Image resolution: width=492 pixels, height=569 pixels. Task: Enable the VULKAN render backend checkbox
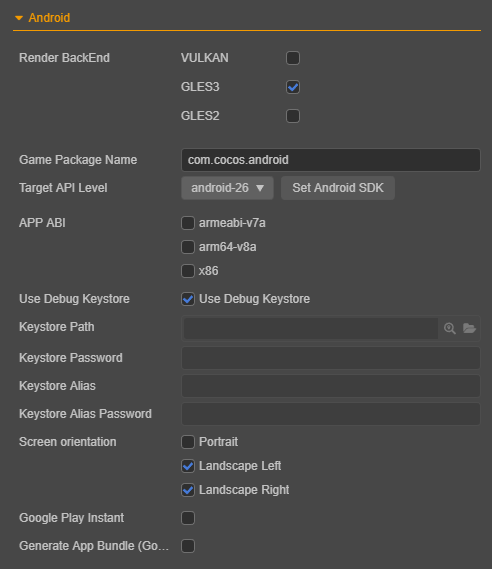(293, 58)
